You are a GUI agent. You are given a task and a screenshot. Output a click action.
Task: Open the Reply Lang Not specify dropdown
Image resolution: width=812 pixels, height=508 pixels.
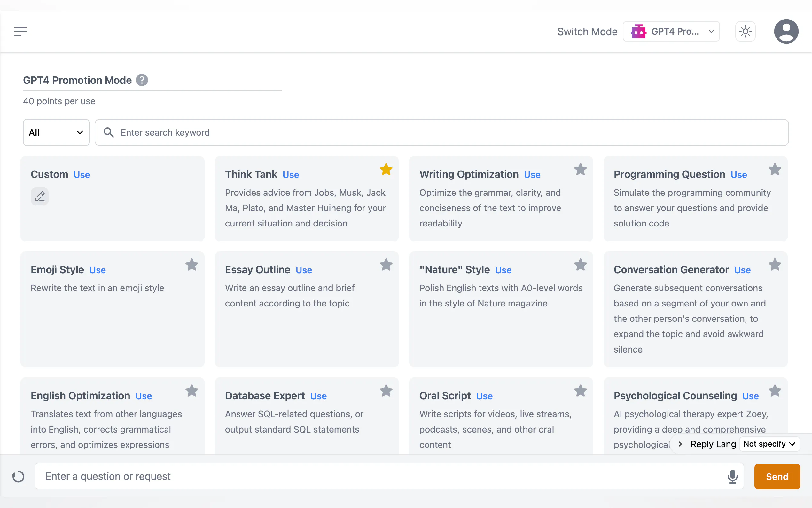tap(769, 444)
